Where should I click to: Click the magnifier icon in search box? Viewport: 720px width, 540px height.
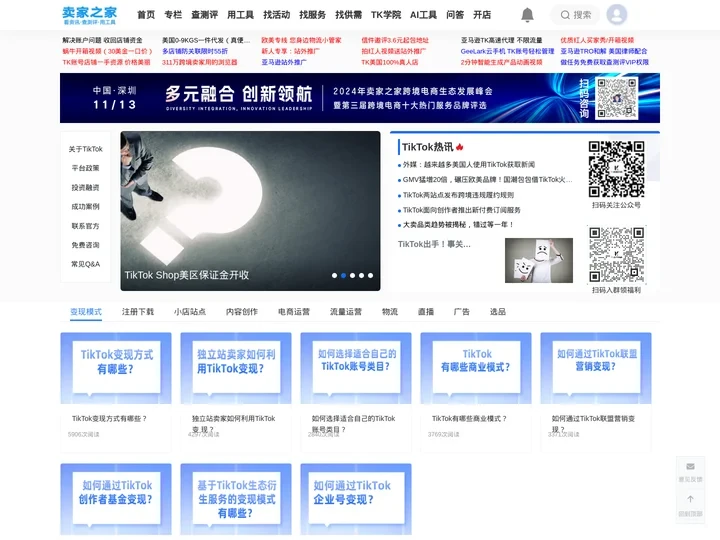565,15
